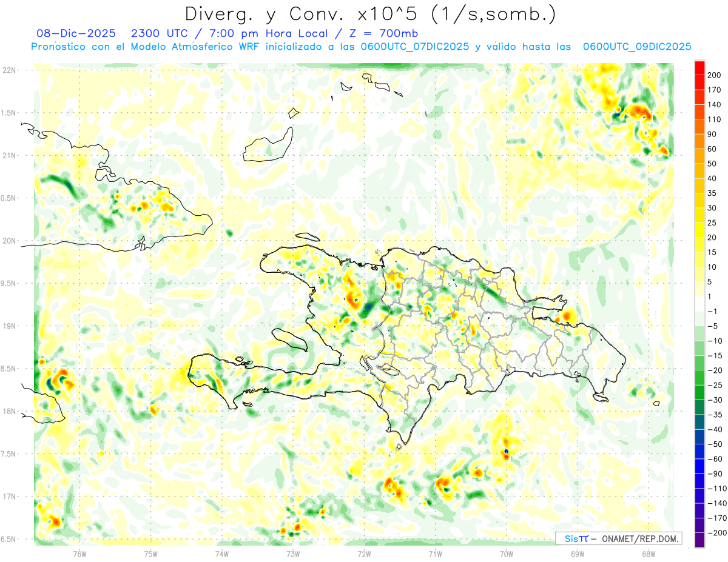Screen dimensions: 728x562
Task: Click the white colorbar swatch between 1 and -1
Action: pyautogui.click(x=699, y=304)
